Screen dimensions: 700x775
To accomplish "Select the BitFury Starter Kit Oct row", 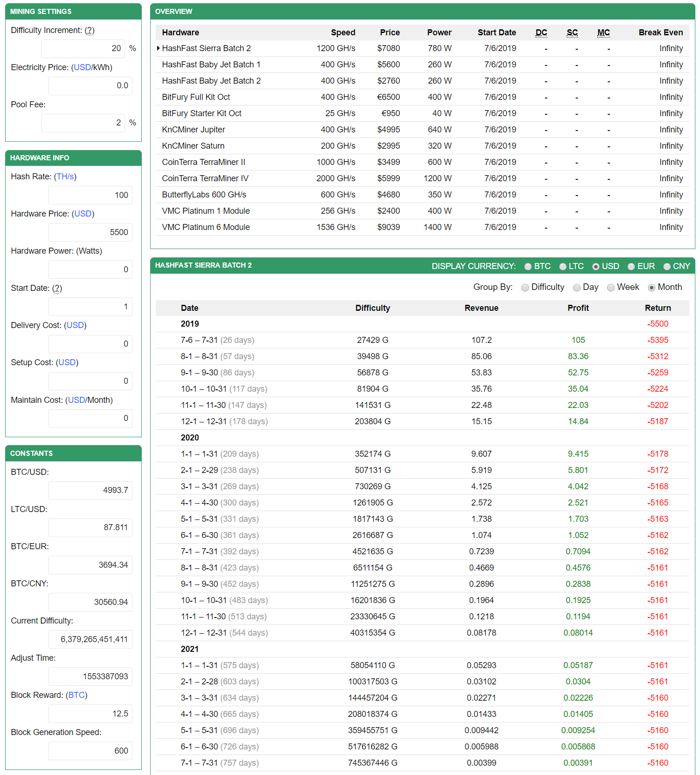I will click(423, 113).
